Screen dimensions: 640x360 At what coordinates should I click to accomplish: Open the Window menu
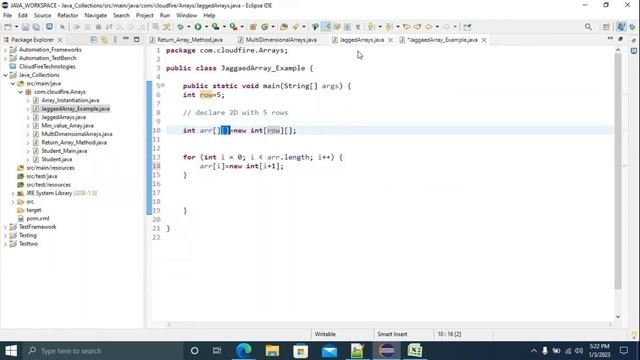tap(187, 16)
